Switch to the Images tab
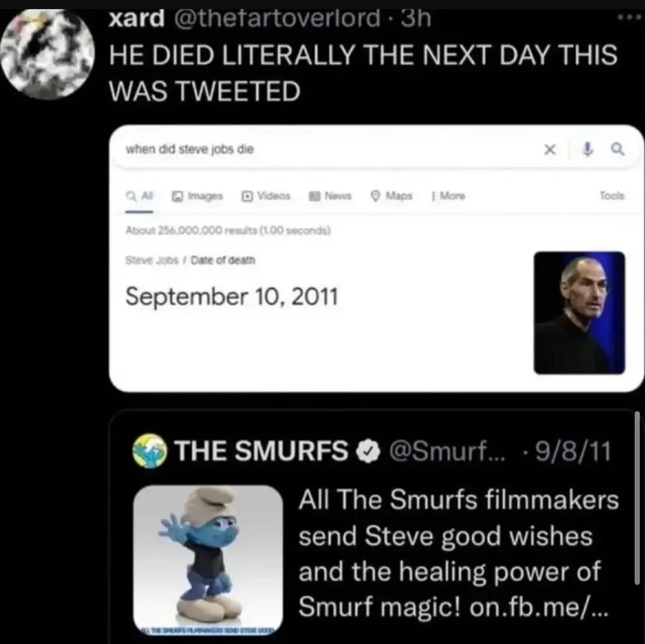 coord(198,196)
